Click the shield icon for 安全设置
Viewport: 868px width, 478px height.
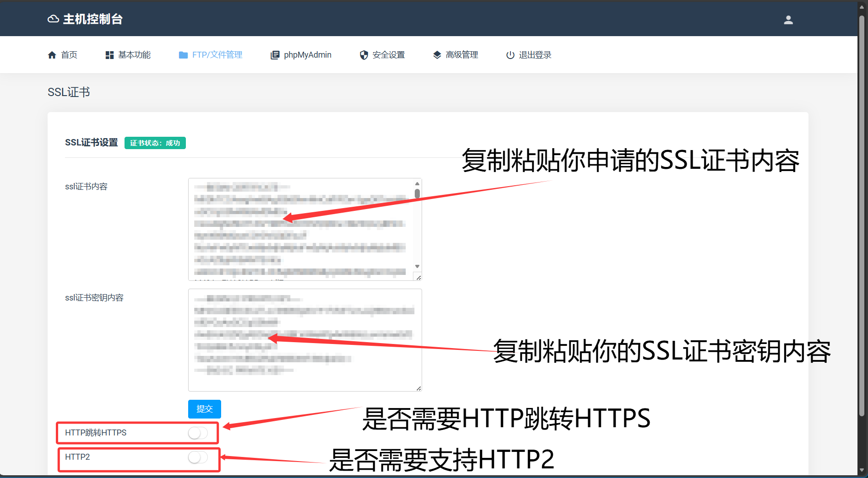[x=364, y=55]
